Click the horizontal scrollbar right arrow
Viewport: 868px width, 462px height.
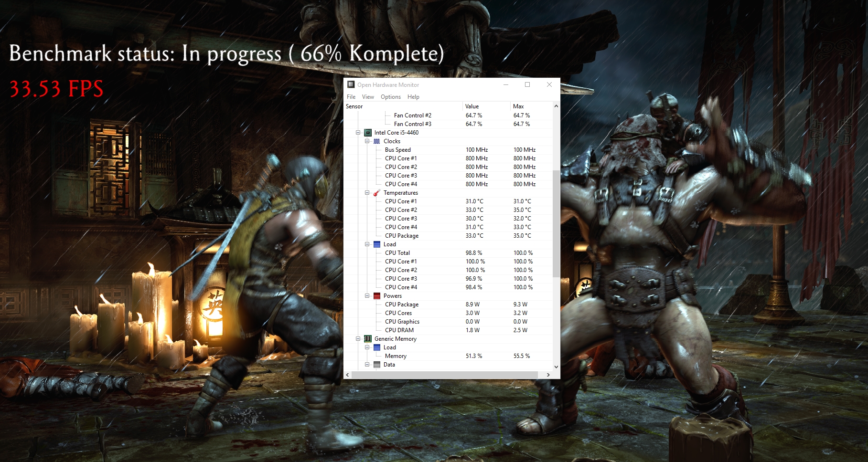(548, 375)
